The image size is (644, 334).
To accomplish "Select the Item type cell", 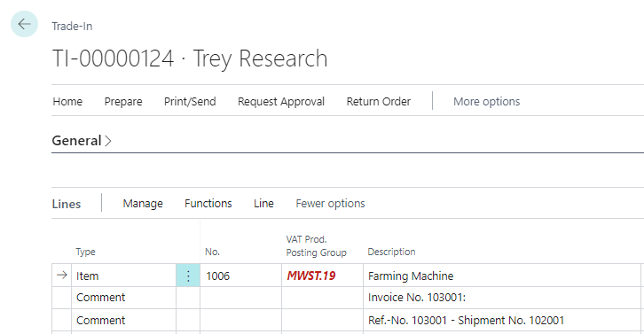I will point(123,276).
